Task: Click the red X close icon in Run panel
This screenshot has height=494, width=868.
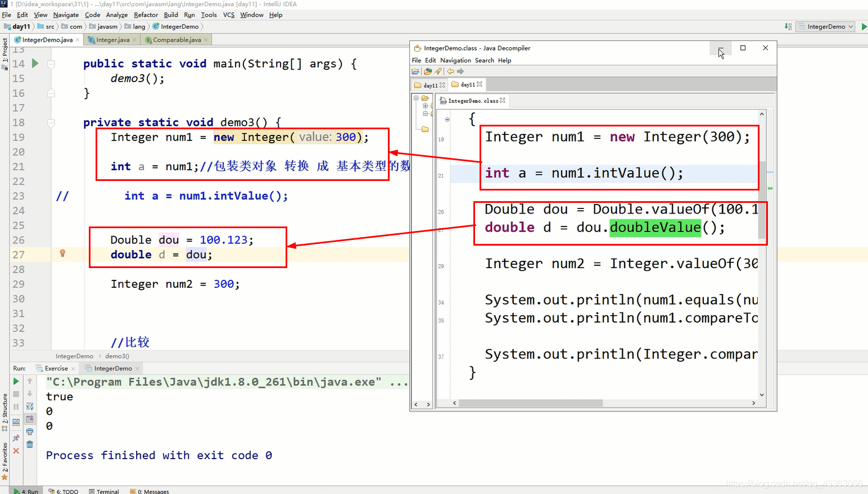Action: click(x=16, y=451)
